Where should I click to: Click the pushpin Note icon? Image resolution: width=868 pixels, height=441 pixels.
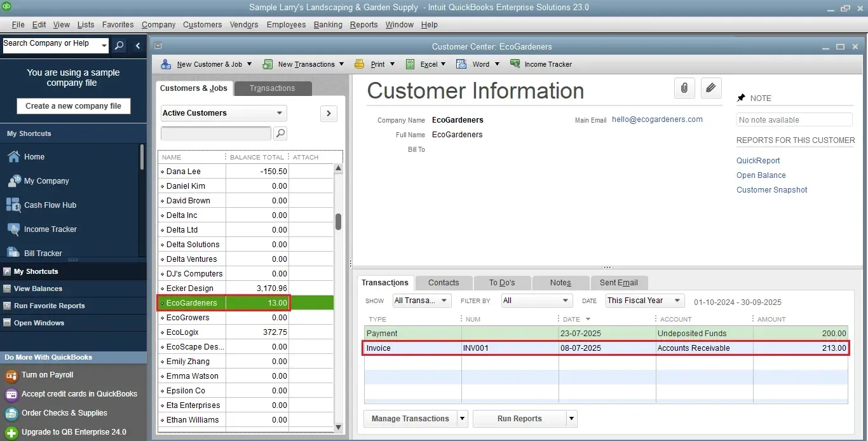[741, 98]
